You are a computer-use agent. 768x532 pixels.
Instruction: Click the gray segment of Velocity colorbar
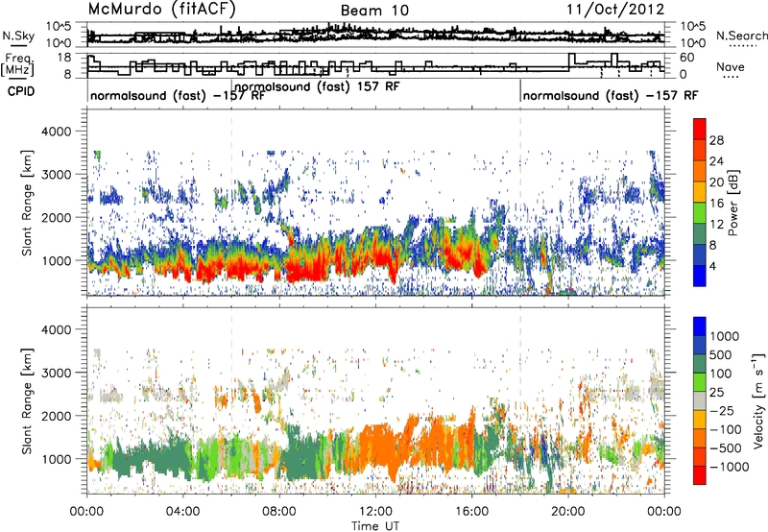pyautogui.click(x=700, y=400)
